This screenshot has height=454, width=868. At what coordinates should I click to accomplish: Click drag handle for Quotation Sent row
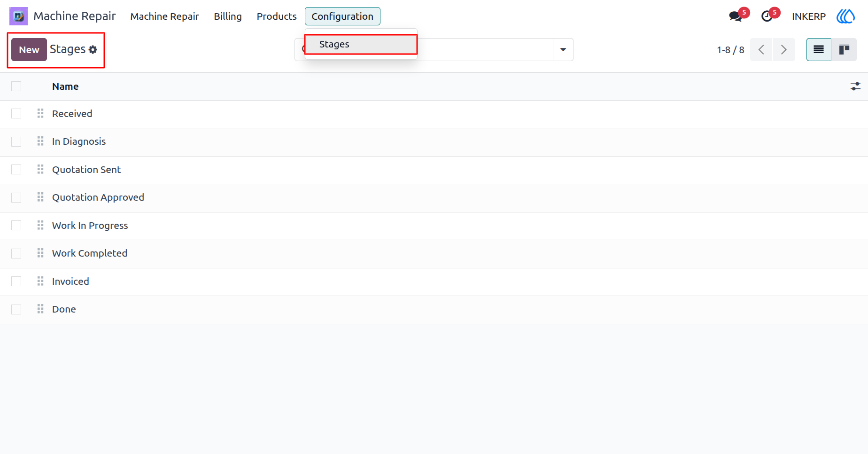pyautogui.click(x=40, y=169)
